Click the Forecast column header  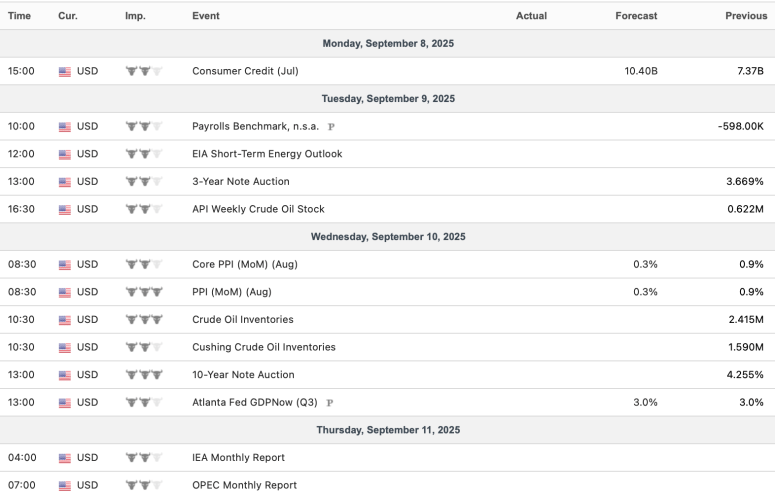636,16
